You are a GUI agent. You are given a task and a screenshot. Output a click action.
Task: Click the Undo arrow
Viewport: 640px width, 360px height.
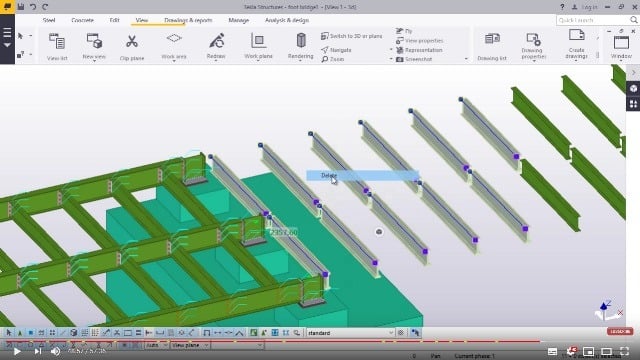pyautogui.click(x=33, y=7)
